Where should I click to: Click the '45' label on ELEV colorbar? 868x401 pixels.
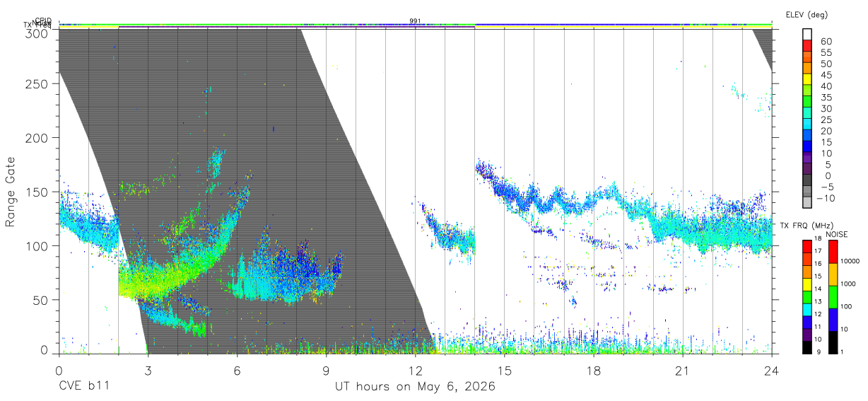click(826, 74)
